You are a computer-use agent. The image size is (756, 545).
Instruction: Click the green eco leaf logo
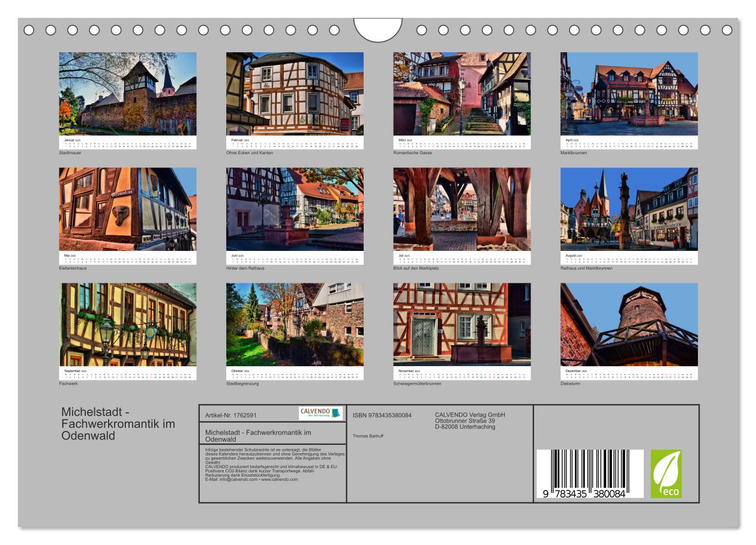click(x=666, y=474)
